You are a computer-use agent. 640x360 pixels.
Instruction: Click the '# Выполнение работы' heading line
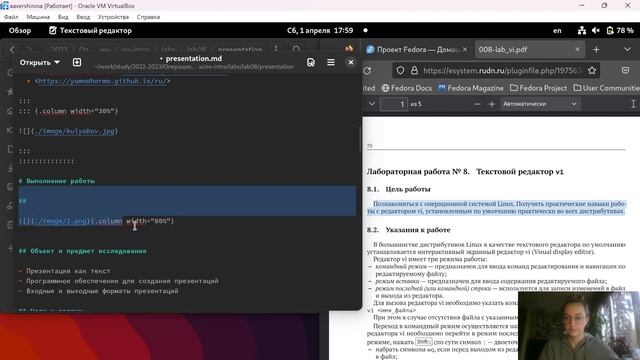[57, 181]
